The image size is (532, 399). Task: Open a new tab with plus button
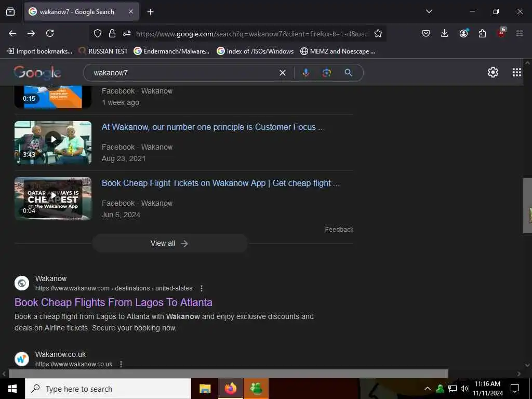pyautogui.click(x=151, y=12)
